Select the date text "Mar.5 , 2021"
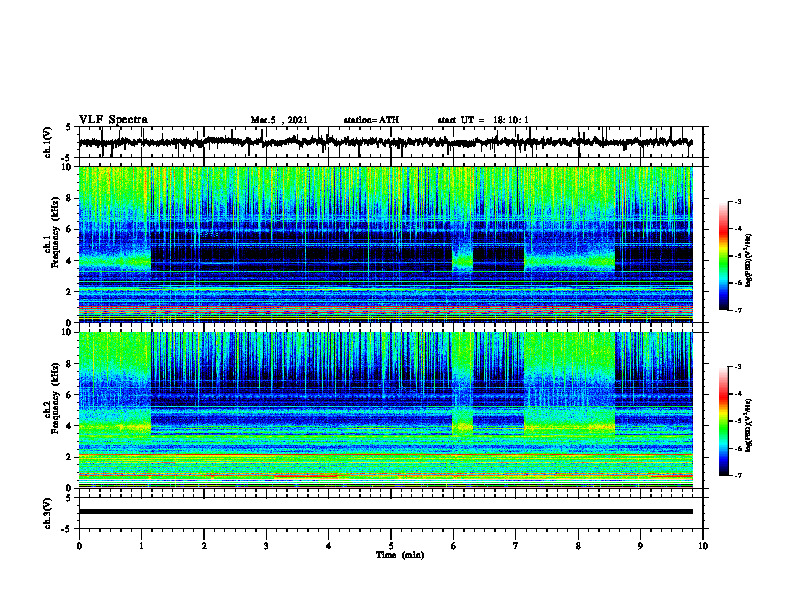Image resolution: width=792 pixels, height=612 pixels. coord(279,120)
